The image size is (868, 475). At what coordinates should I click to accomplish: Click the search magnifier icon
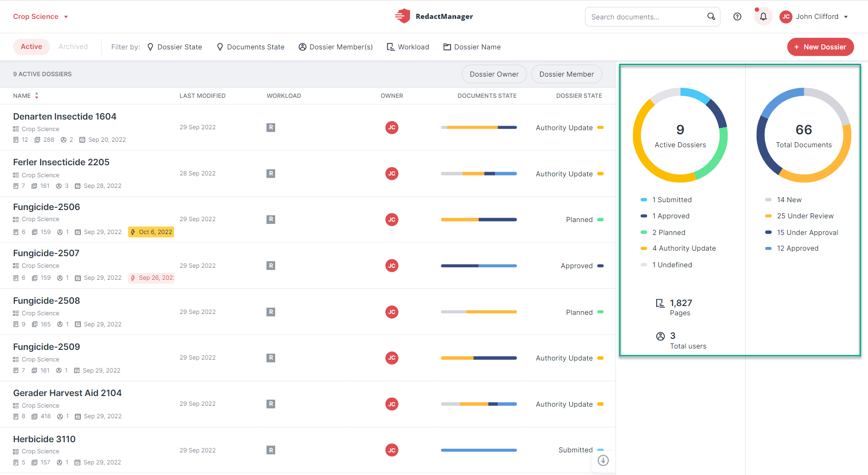pos(711,17)
